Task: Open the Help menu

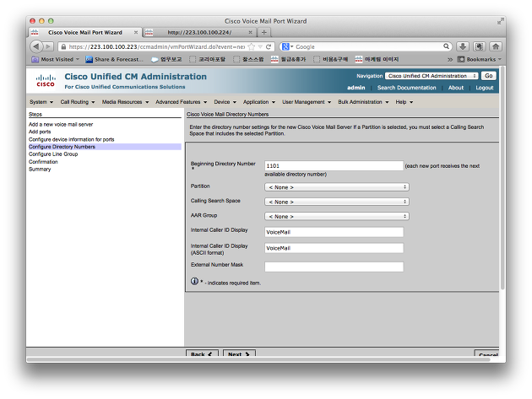Action: click(404, 102)
